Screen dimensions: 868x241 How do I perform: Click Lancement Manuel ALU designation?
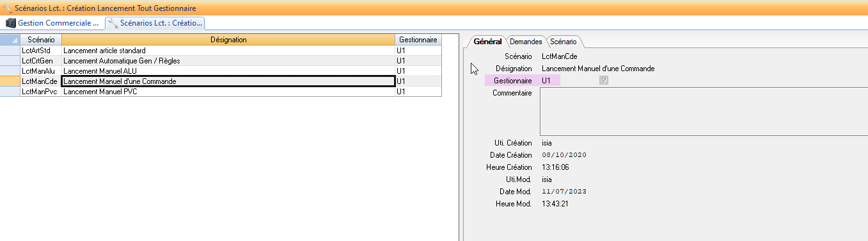(228, 71)
